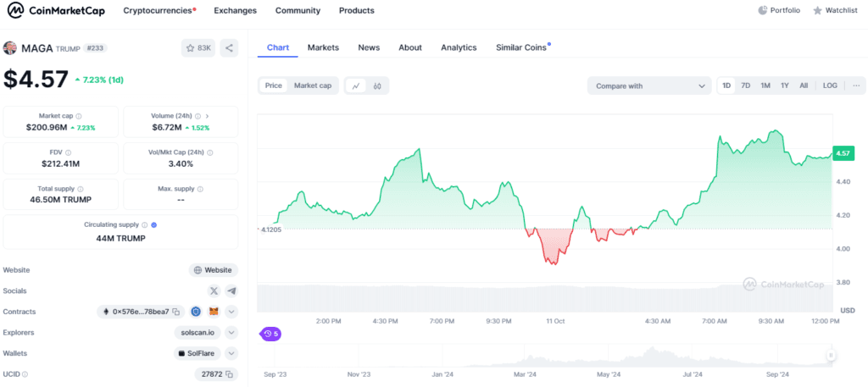The height and width of the screenshot is (387, 868).
Task: Click contract address 0x576e...78bea7
Action: 141,312
